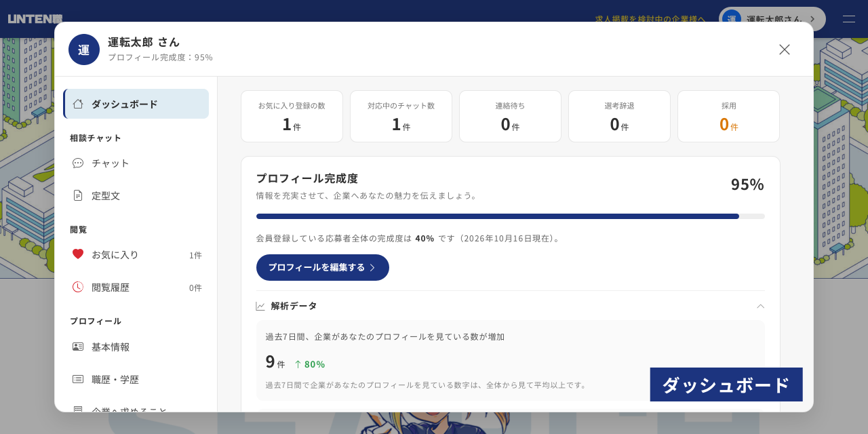
Task: Open the ダッシュボード sidebar item
Action: pos(136,104)
